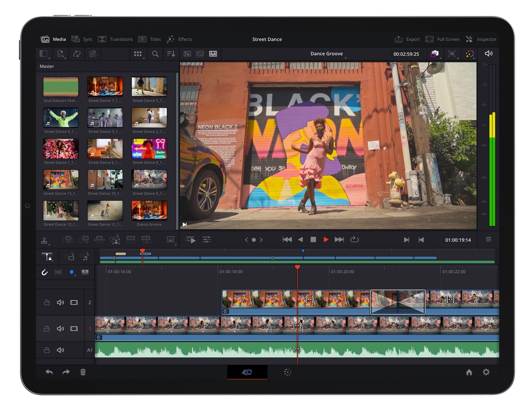The image size is (532, 411).
Task: Open project settings gear icon
Action: click(x=486, y=372)
